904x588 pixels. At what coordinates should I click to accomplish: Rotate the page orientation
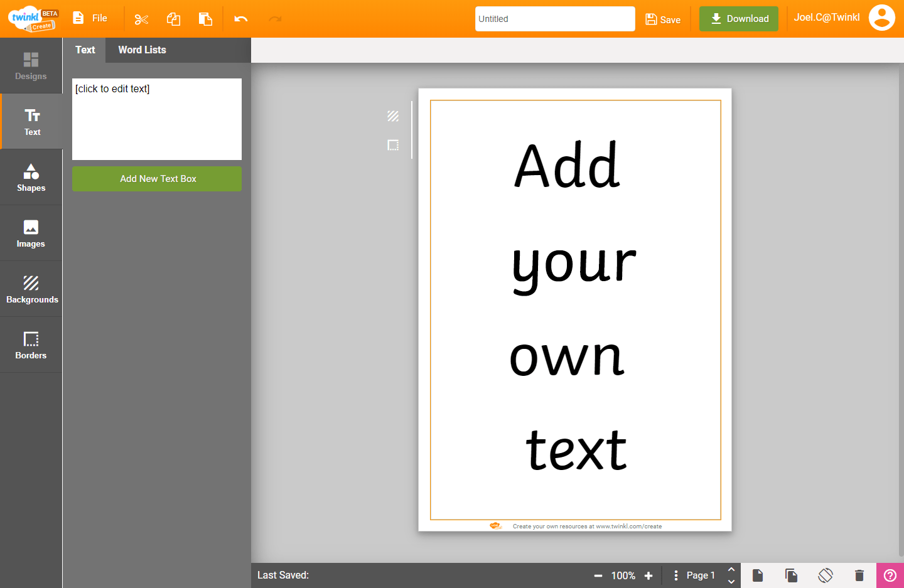(x=826, y=575)
